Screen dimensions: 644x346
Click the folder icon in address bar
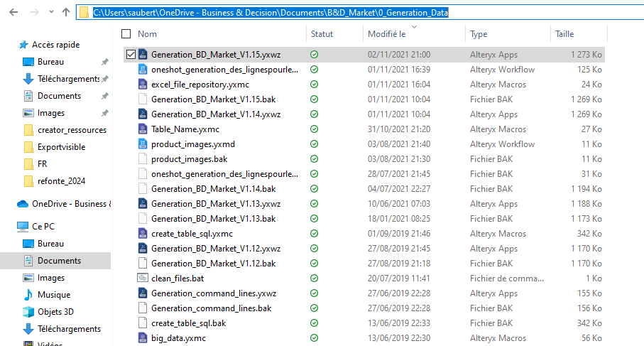pyautogui.click(x=84, y=13)
